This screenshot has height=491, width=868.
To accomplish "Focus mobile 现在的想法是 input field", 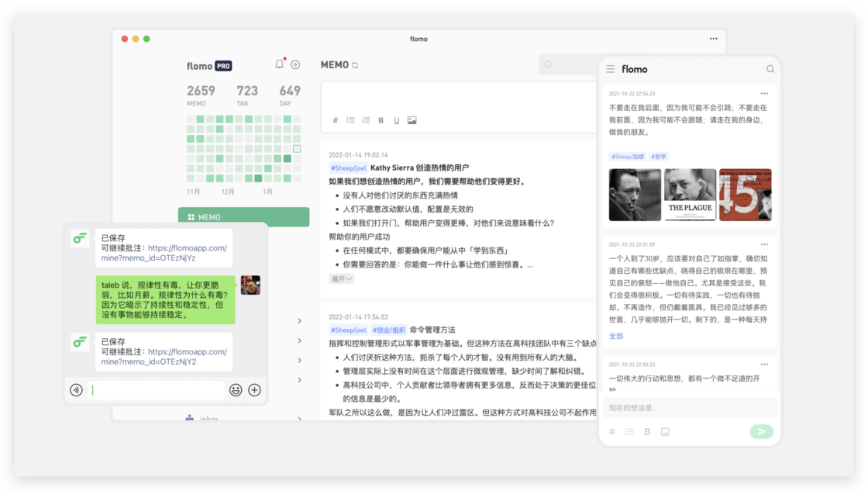I will coord(690,408).
